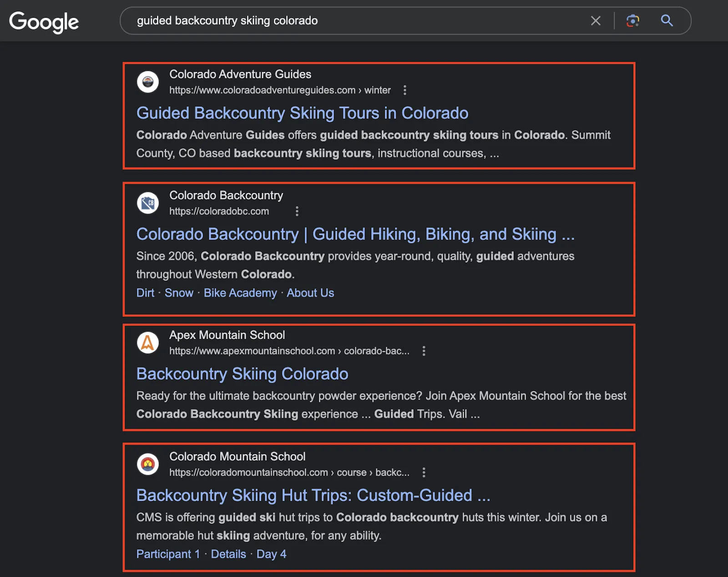The height and width of the screenshot is (577, 728).
Task: Open Guided Backcountry Skiing Tours in Colorado result
Action: pos(302,113)
